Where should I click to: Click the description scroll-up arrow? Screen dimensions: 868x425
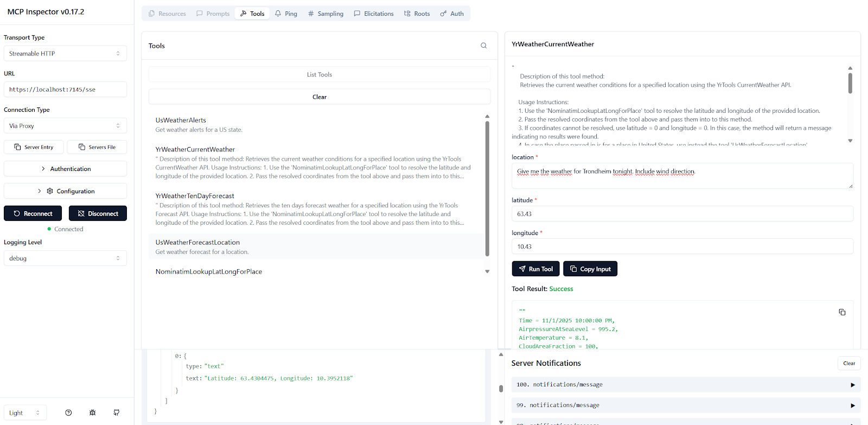[850, 68]
